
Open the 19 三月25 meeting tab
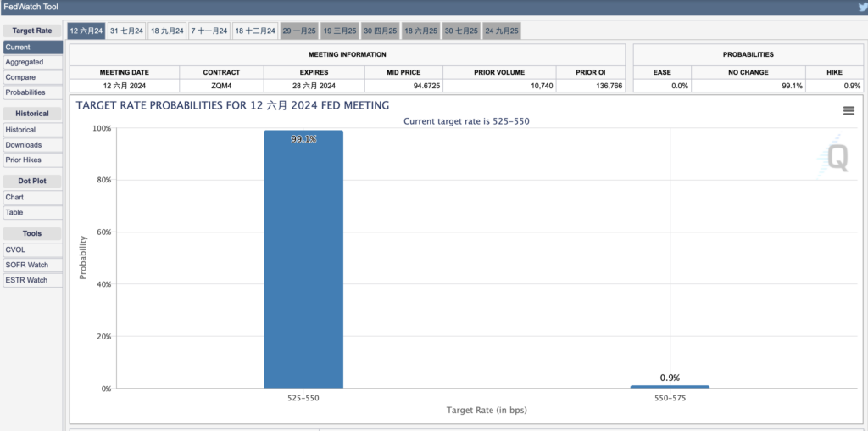coord(340,31)
